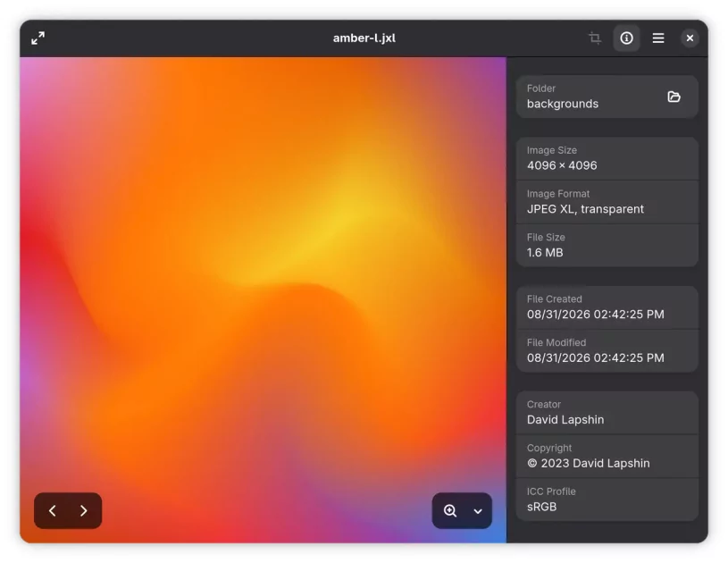Go to the next image
This screenshot has height=563, width=728.
[x=84, y=510]
